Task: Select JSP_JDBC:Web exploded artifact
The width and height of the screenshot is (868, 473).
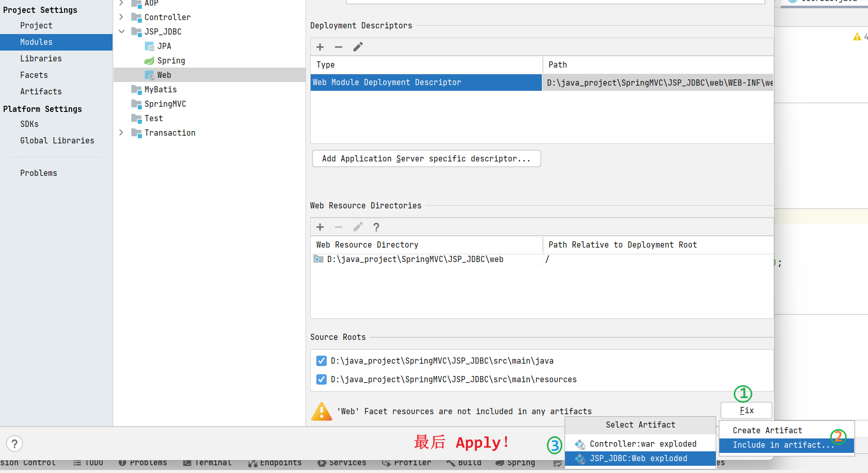Action: (x=640, y=459)
